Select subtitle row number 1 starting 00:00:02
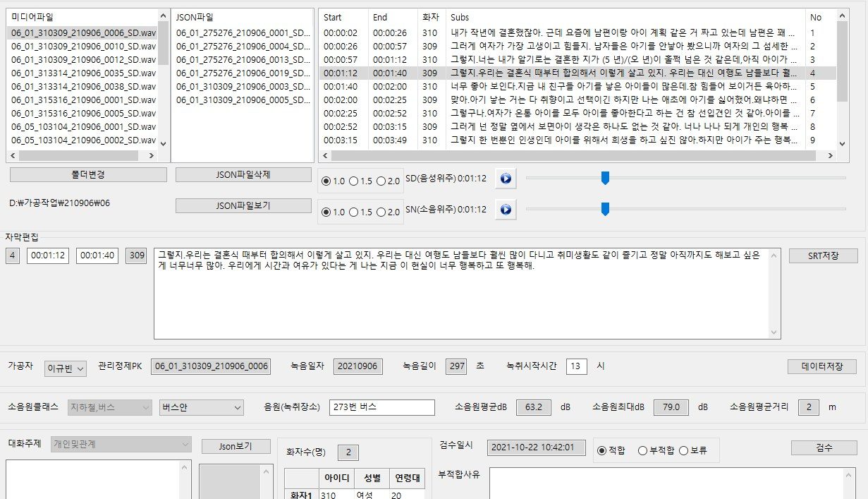 click(578, 32)
